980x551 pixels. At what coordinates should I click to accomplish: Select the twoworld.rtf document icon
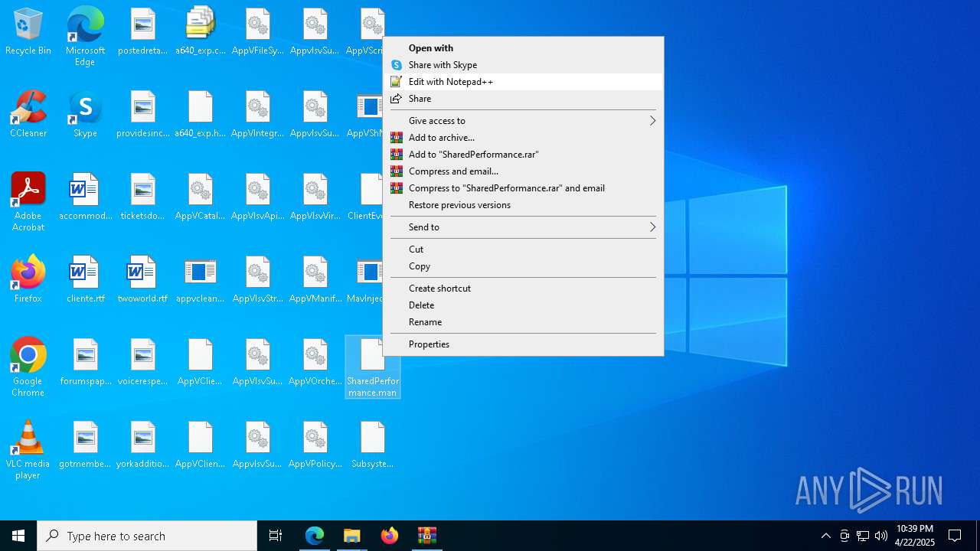click(142, 280)
